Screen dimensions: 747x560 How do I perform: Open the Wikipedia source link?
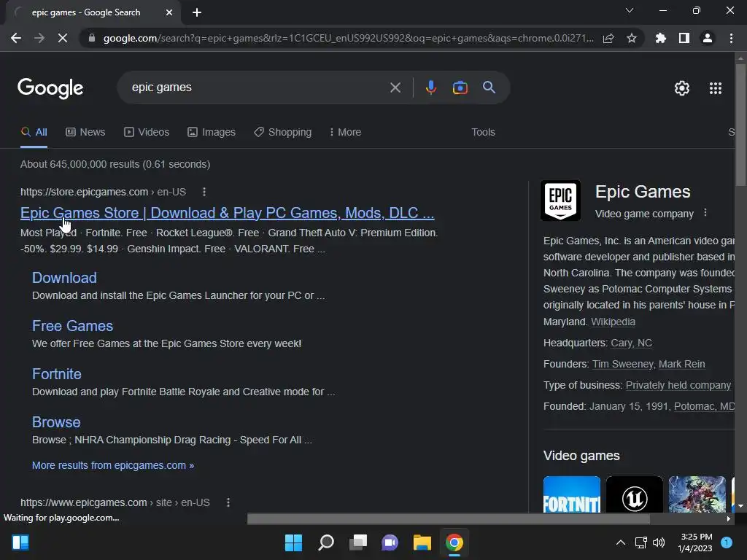613,322
